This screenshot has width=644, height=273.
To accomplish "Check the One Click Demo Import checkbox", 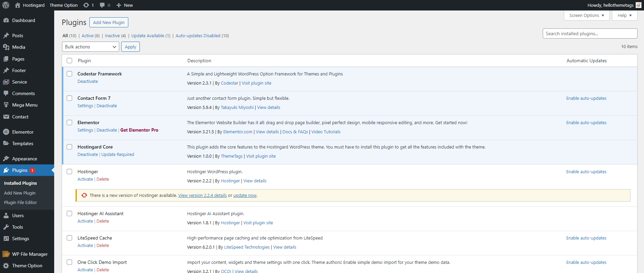I will [x=69, y=262].
